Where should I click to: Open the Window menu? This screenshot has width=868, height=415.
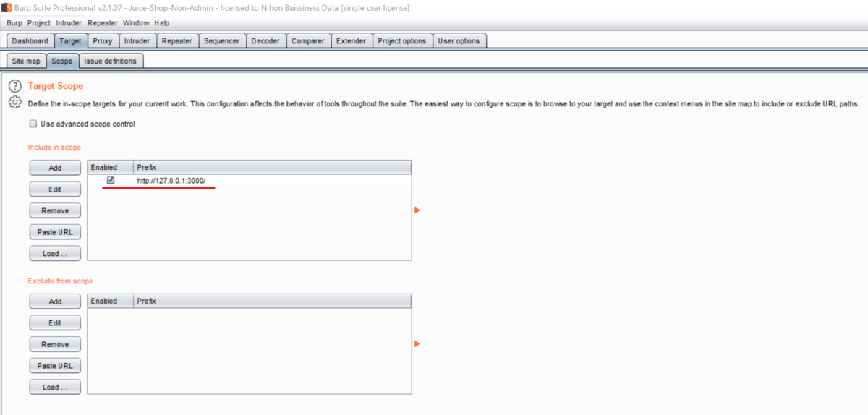(136, 23)
